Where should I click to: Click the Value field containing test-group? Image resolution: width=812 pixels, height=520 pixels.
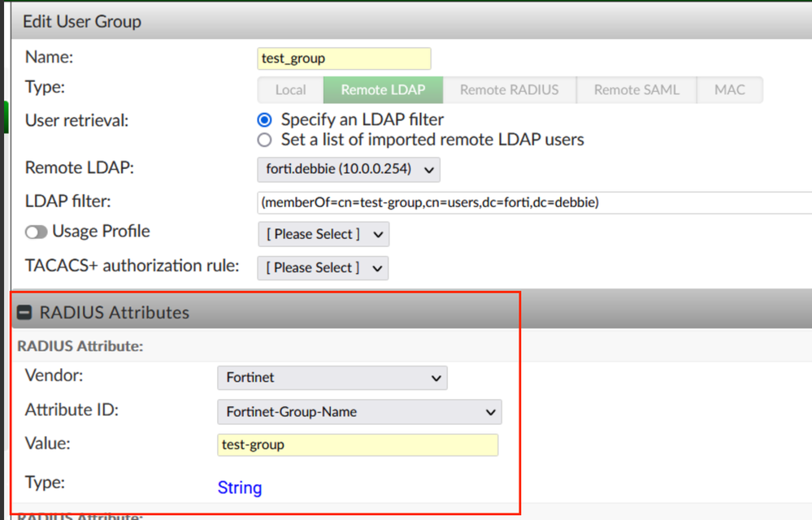click(x=358, y=445)
